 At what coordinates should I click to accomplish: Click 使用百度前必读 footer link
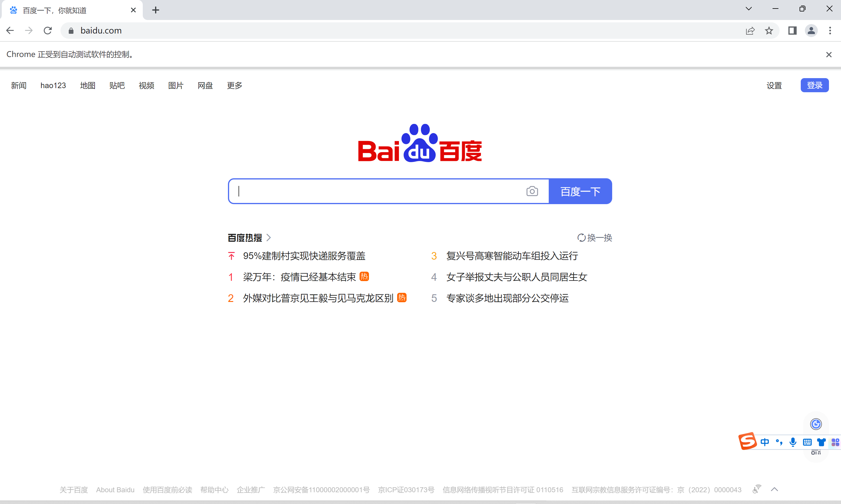[167, 490]
